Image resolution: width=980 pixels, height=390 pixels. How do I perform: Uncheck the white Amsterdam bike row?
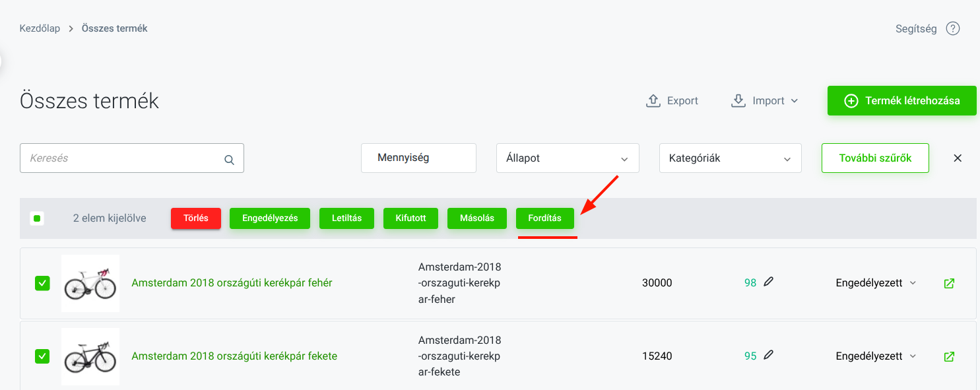(x=42, y=283)
